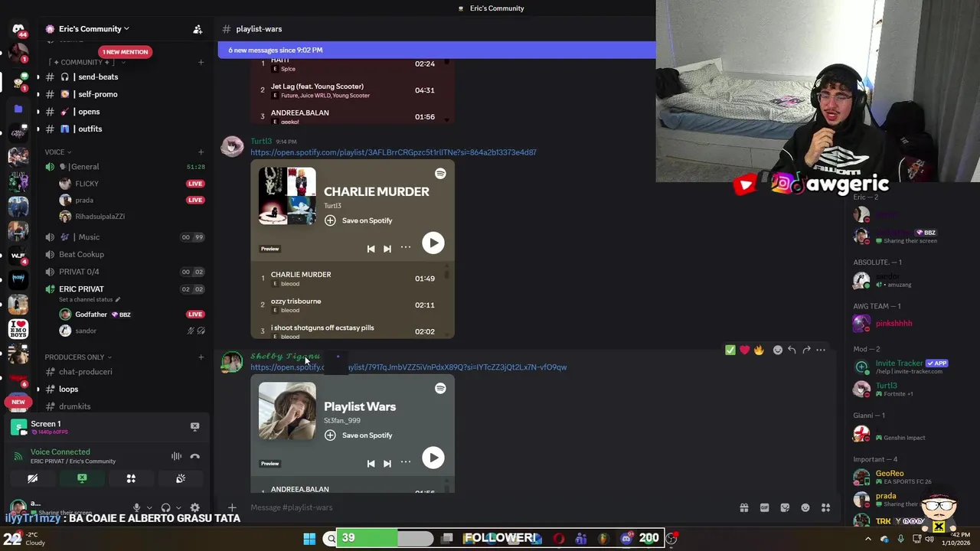Open more message actions ellipsis
The width and height of the screenshot is (980, 551).
pyautogui.click(x=821, y=350)
